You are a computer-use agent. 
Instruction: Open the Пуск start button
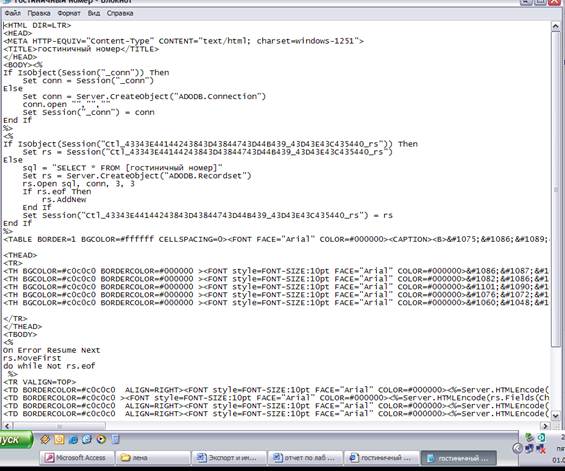click(x=15, y=440)
